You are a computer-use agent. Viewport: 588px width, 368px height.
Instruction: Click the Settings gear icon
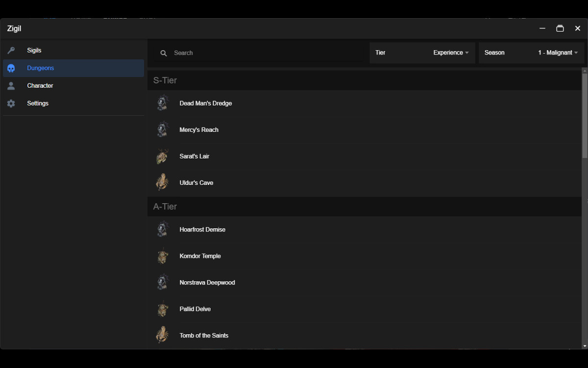pyautogui.click(x=11, y=104)
